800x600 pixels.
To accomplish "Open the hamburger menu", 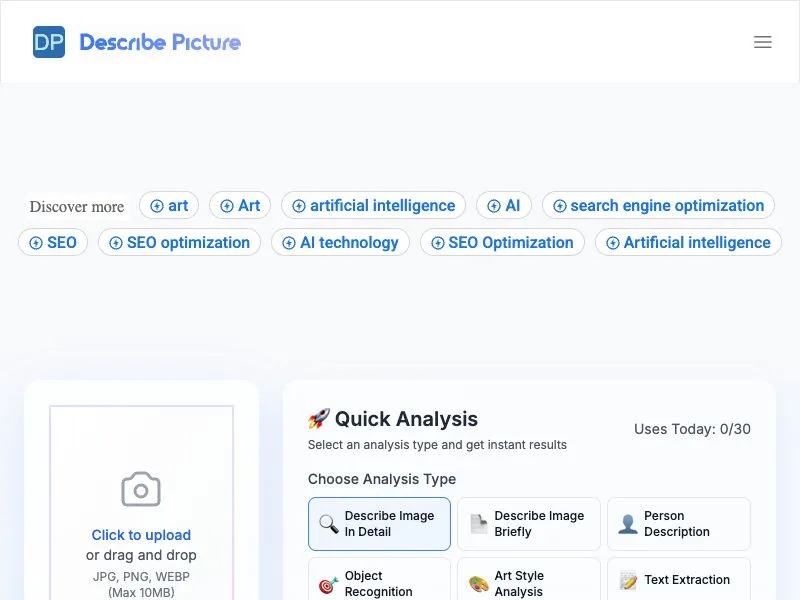I will click(763, 42).
